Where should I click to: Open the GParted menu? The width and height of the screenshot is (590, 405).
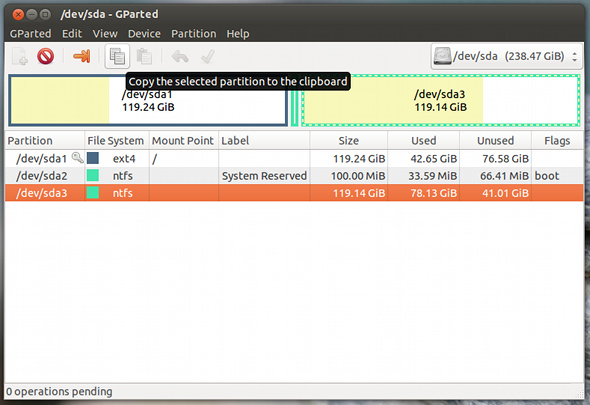point(30,34)
